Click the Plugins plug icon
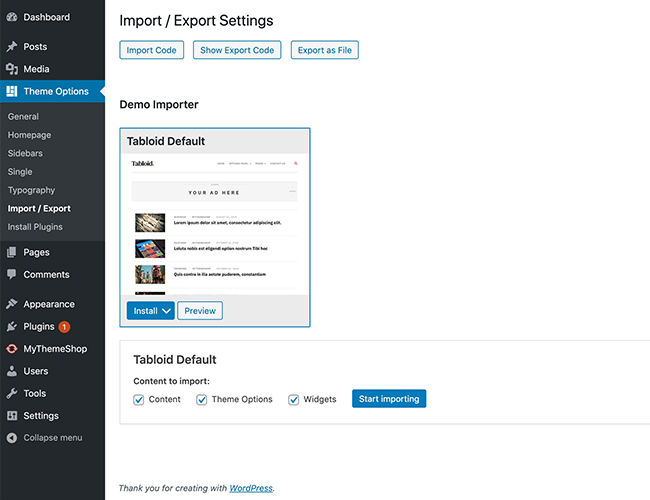 (x=12, y=327)
